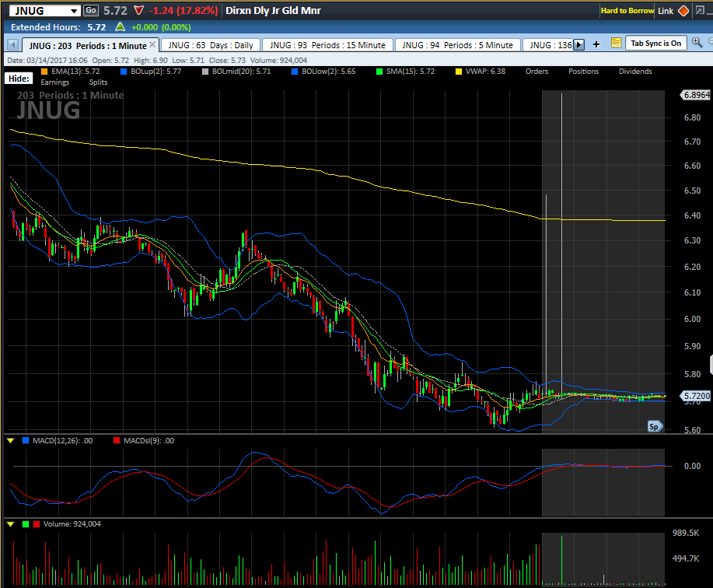The width and height of the screenshot is (713, 588).
Task: Open the yellow notes icon
Action: (616, 44)
